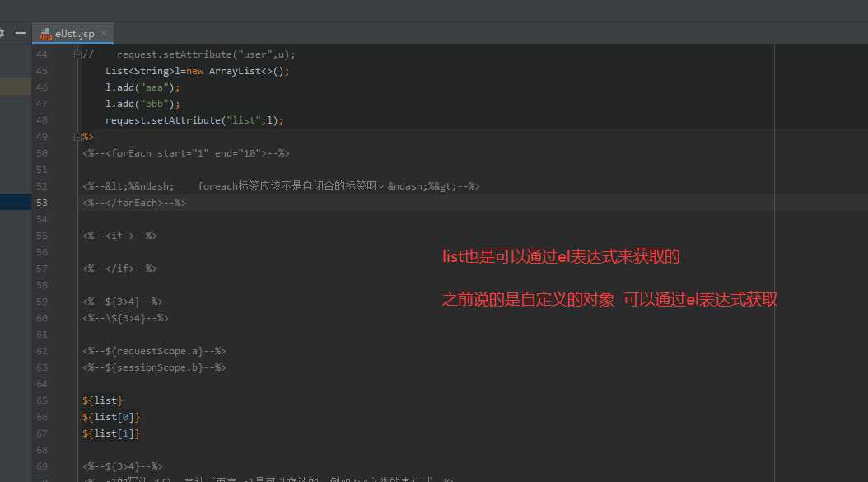Close the elJstl.jsp tab
The image size is (868, 482).
point(104,34)
